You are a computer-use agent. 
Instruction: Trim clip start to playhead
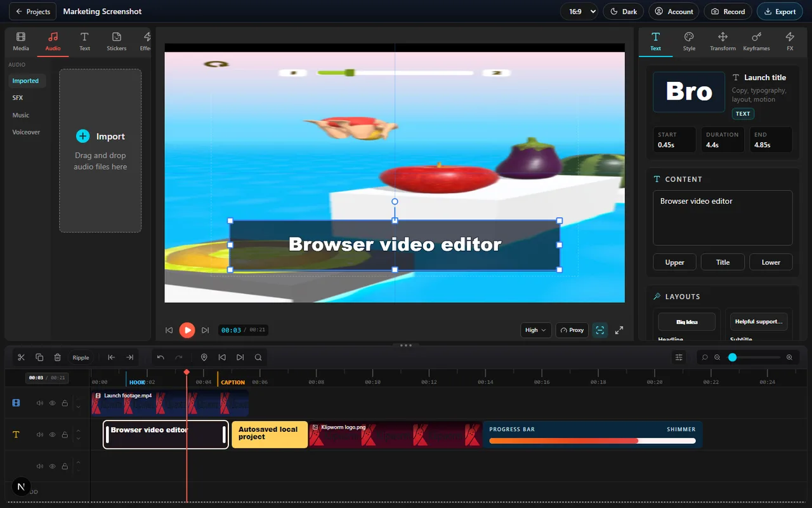tap(111, 358)
